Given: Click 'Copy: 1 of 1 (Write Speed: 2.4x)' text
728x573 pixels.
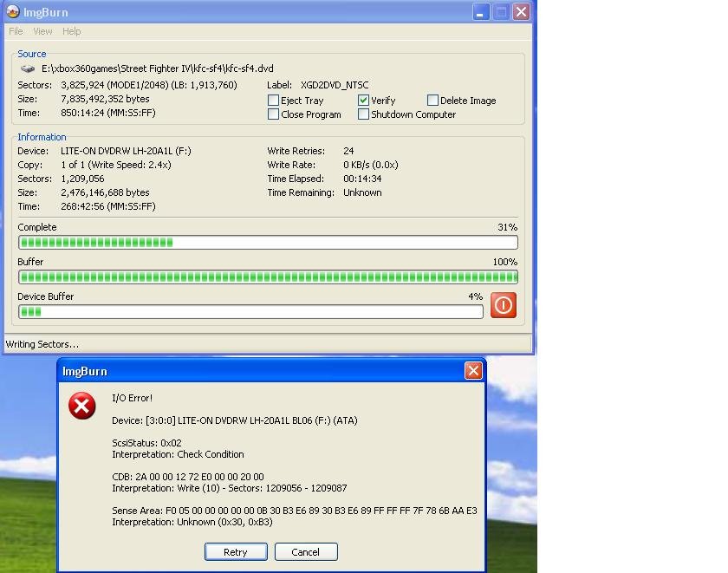Looking at the screenshot, I should coord(94,165).
